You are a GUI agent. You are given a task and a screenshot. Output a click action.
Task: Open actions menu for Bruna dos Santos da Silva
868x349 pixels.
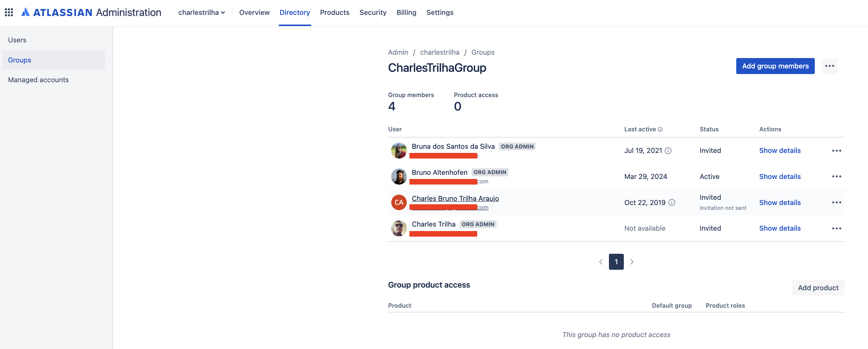click(836, 151)
